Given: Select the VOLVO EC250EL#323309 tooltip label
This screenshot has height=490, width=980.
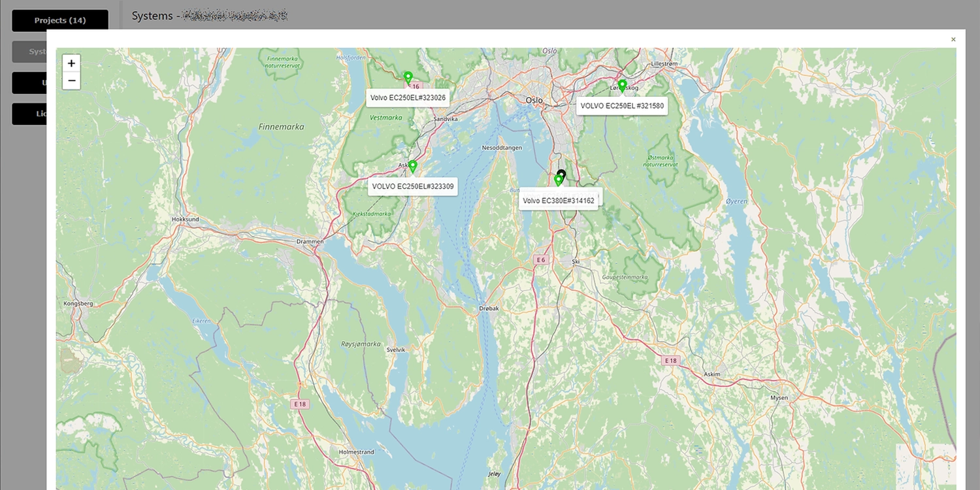Looking at the screenshot, I should 412,186.
